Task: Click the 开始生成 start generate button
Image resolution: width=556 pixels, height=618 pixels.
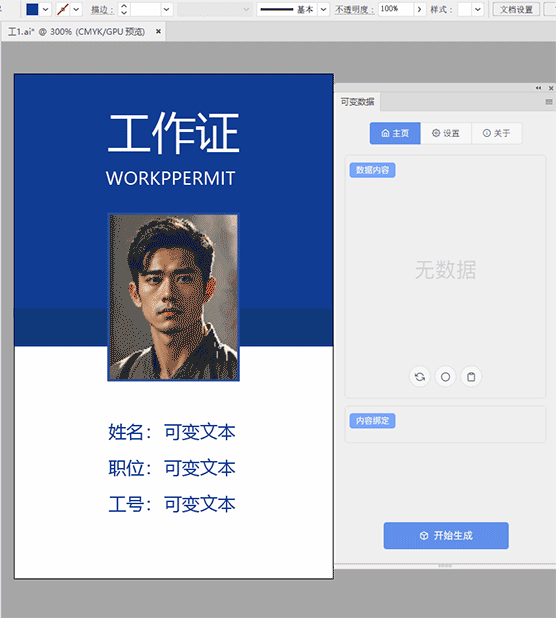Action: coord(446,536)
